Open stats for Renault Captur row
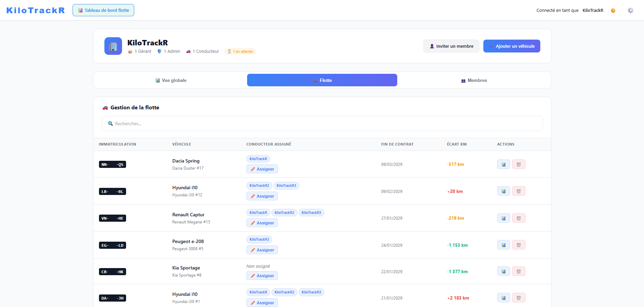Viewport: 644px width, 307px height. tap(503, 218)
